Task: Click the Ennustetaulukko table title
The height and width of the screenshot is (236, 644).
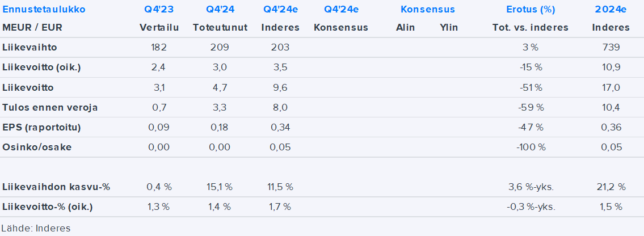Action: click(x=44, y=10)
